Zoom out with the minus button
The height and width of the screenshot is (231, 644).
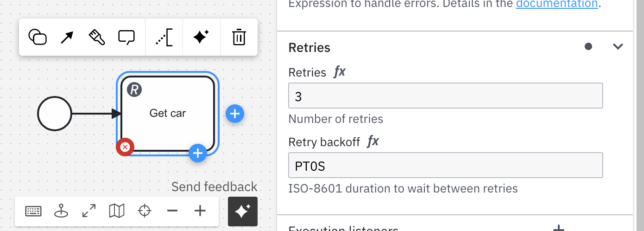(x=172, y=212)
